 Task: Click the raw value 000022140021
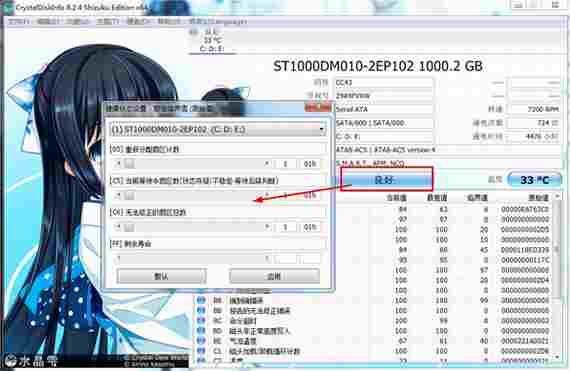pyautogui.click(x=525, y=341)
